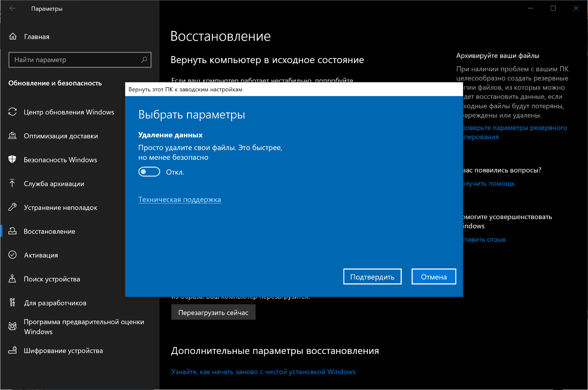Click the Устранение неполадок wrench icon
The width and height of the screenshot is (588, 390).
13,207
